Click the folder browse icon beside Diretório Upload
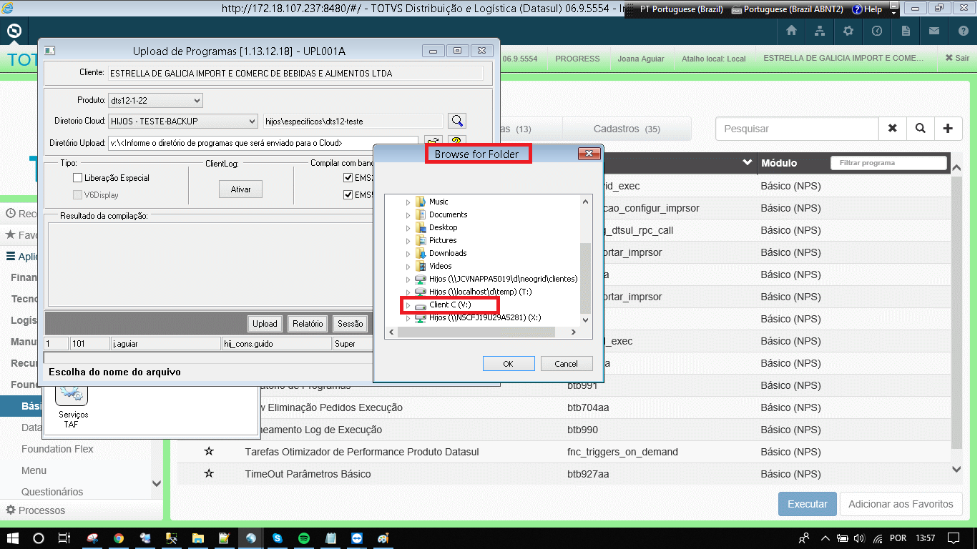Image resolution: width=980 pixels, height=549 pixels. 433,142
